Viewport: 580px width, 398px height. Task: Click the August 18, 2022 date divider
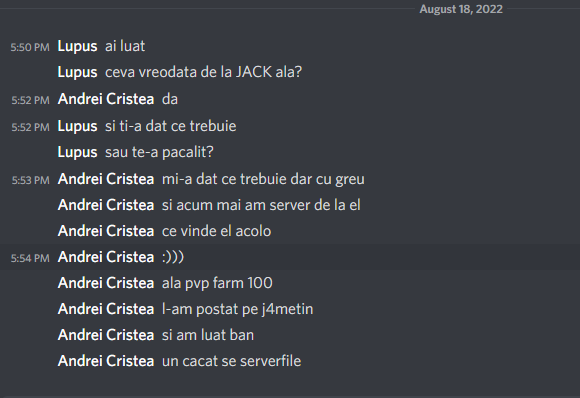[461, 9]
